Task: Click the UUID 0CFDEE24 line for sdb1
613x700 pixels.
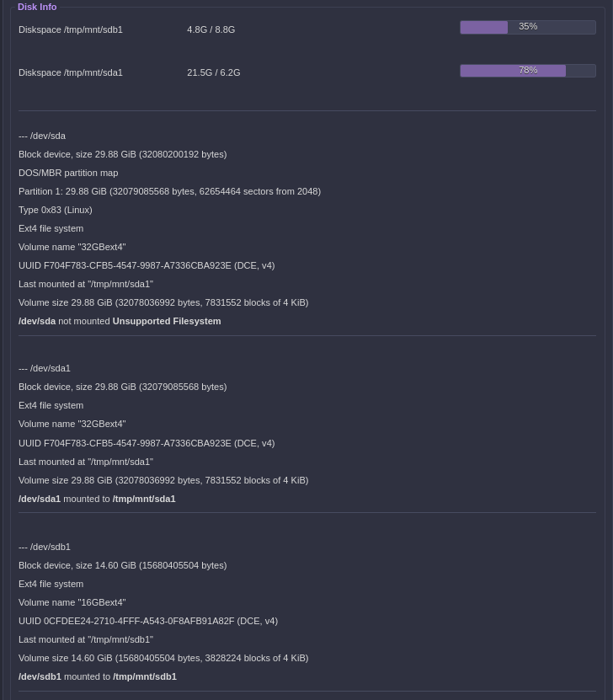Action: [147, 621]
